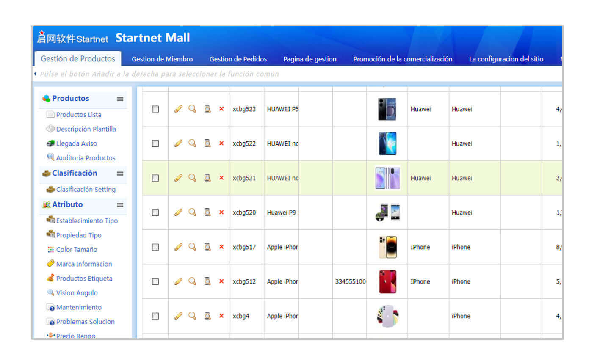The width and height of the screenshot is (597, 364).
Task: Switch to Gestion de Pedidos tab
Action: pos(238,59)
